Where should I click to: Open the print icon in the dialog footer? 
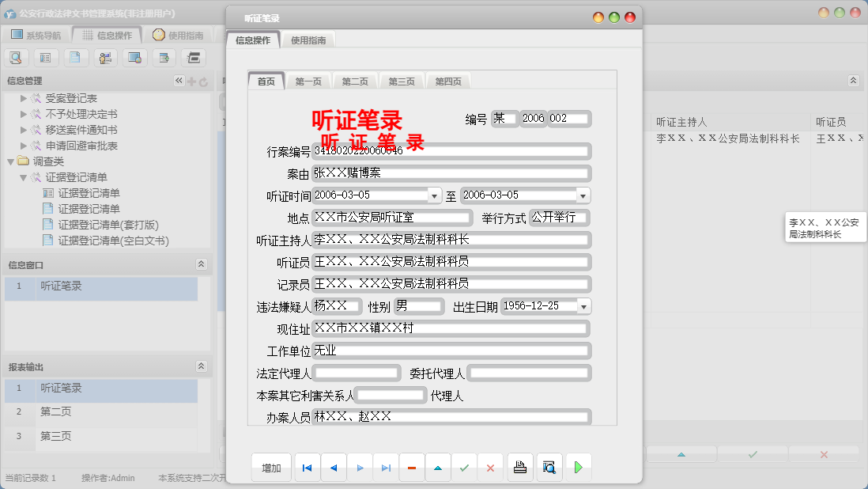(520, 467)
